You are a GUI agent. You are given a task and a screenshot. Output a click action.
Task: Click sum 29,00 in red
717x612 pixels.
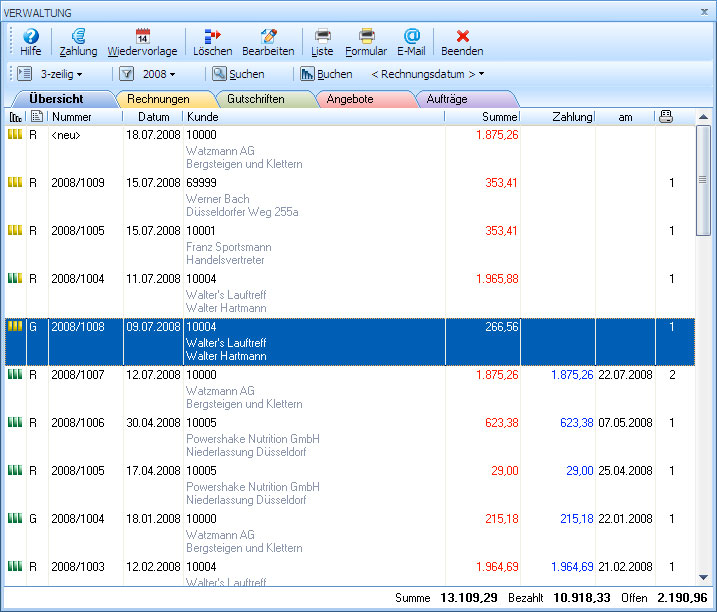coord(505,471)
